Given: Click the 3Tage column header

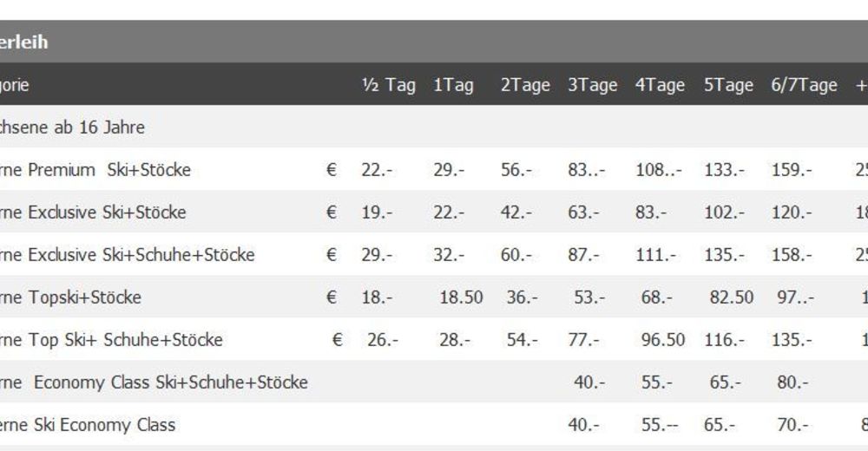Looking at the screenshot, I should coord(592,85).
